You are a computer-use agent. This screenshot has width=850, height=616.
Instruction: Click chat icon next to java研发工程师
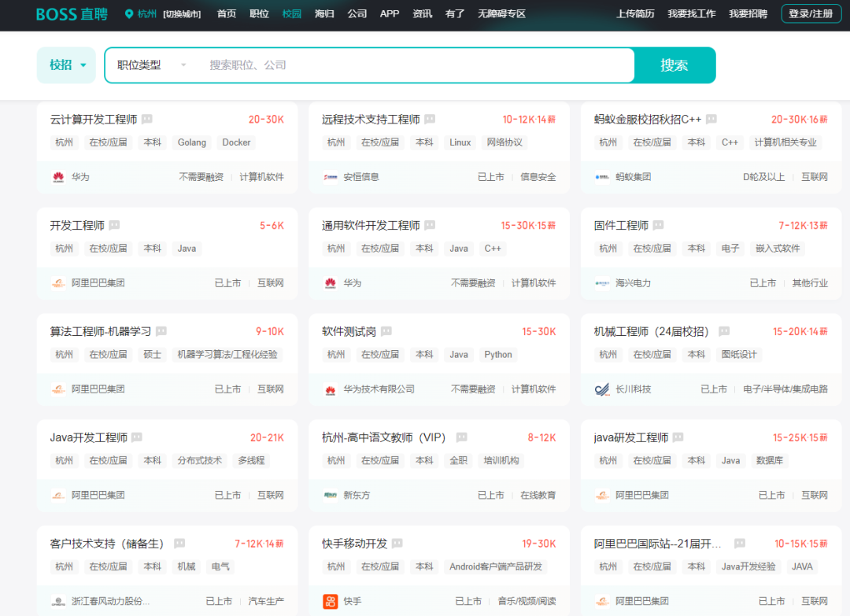[678, 437]
